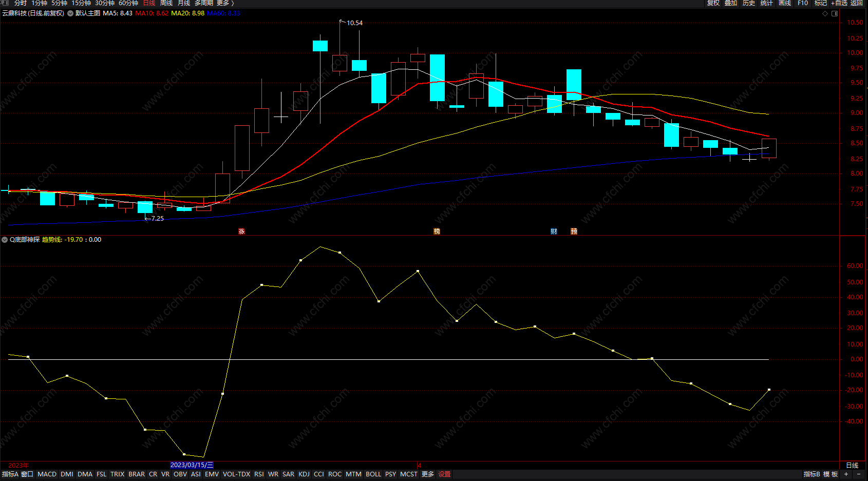Open the main chart dropdown circle icon
The width and height of the screenshot is (868, 481).
click(x=70, y=13)
